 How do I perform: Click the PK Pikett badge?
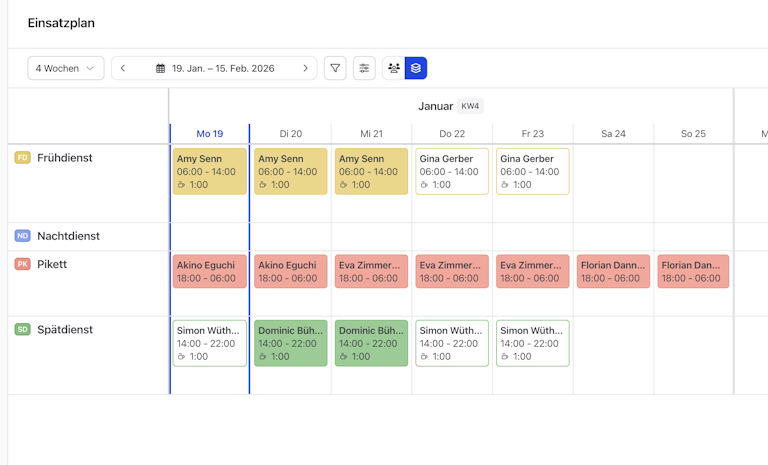point(22,264)
